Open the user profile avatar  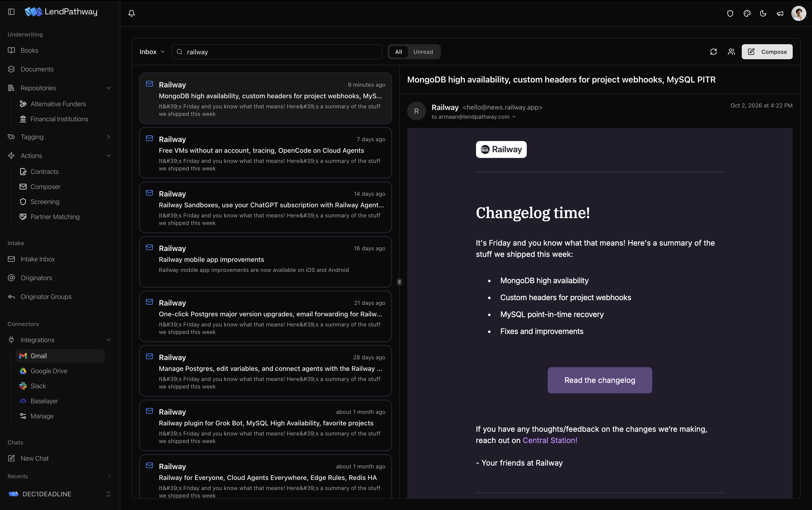coord(799,13)
